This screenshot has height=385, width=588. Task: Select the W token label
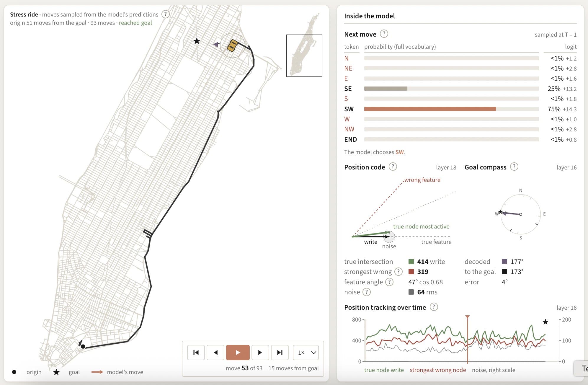pyautogui.click(x=347, y=119)
